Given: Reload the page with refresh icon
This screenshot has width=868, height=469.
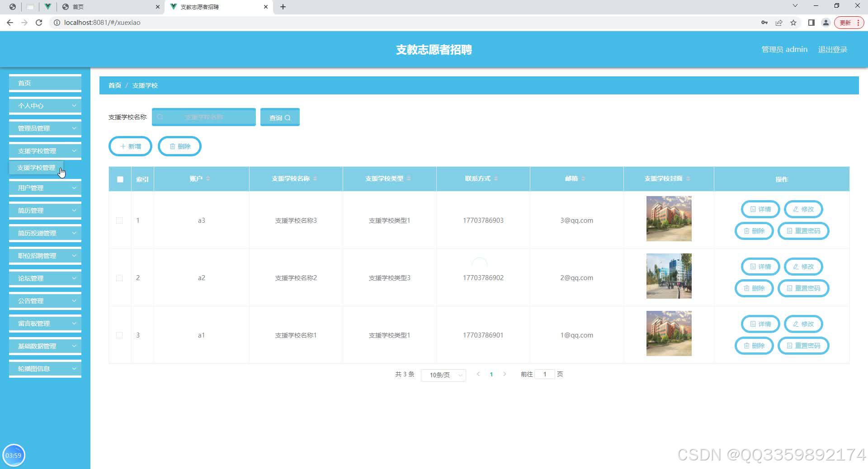Looking at the screenshot, I should pos(39,23).
